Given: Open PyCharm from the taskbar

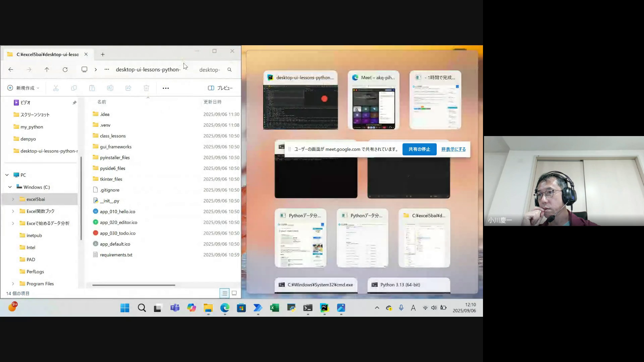Looking at the screenshot, I should coord(324,308).
